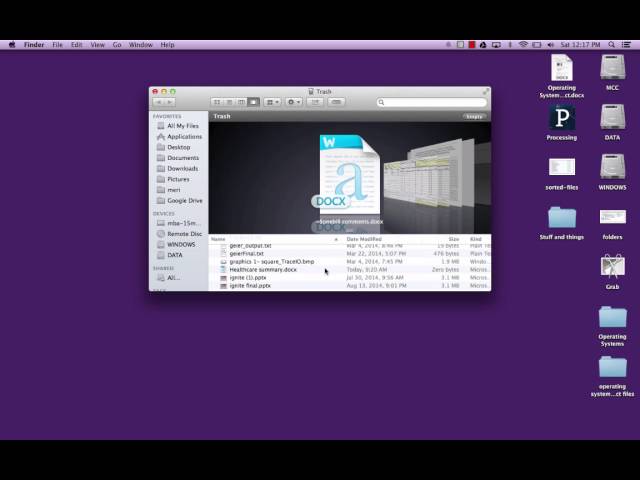Click the Share toolbar button
The image size is (640, 480).
[315, 102]
